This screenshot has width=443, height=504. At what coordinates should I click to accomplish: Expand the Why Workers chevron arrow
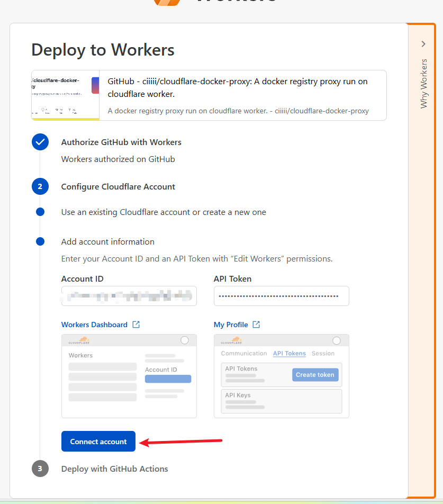tap(423, 44)
